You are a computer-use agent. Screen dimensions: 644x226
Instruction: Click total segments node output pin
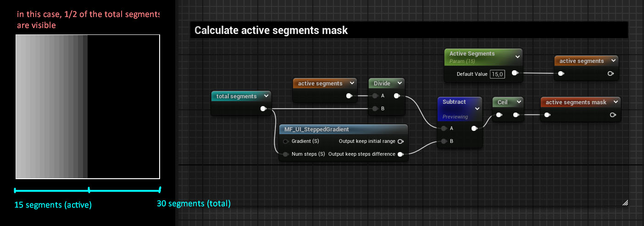[x=263, y=109]
